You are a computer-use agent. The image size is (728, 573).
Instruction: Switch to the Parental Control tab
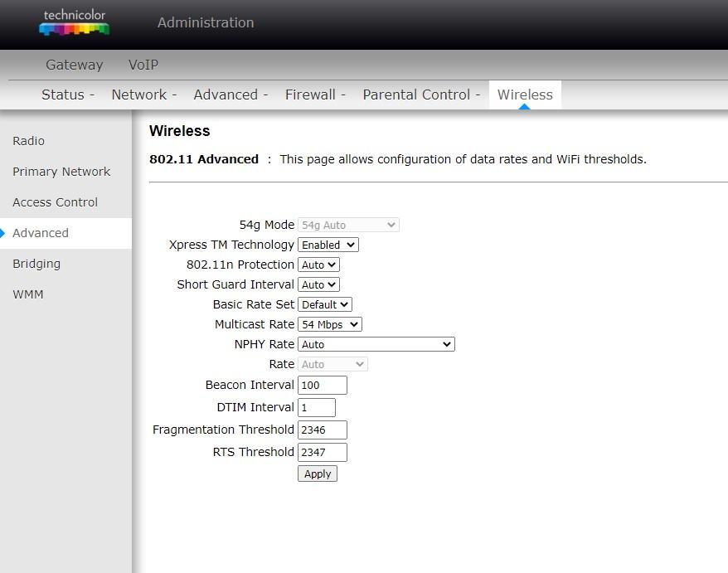(x=421, y=95)
